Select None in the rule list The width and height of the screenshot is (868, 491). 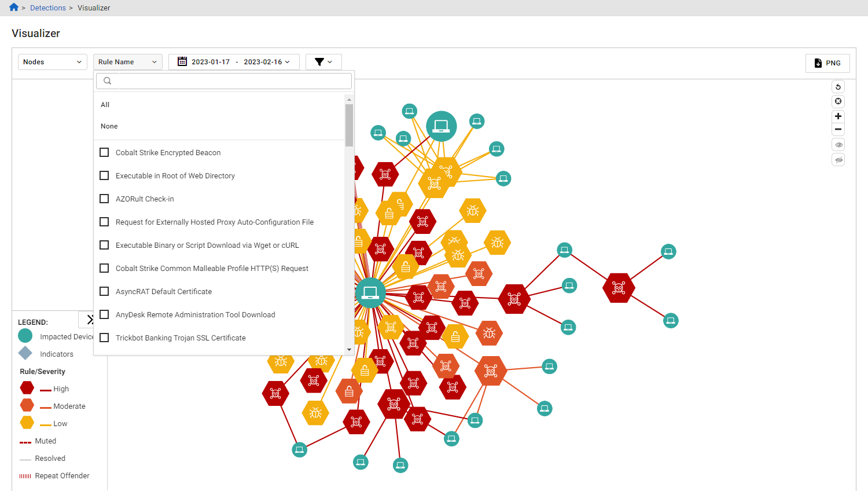point(109,126)
